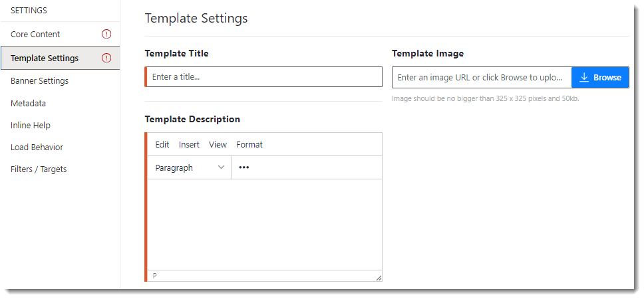The width and height of the screenshot is (644, 299).
Task: Open the editor's Edit menu
Action: 162,144
